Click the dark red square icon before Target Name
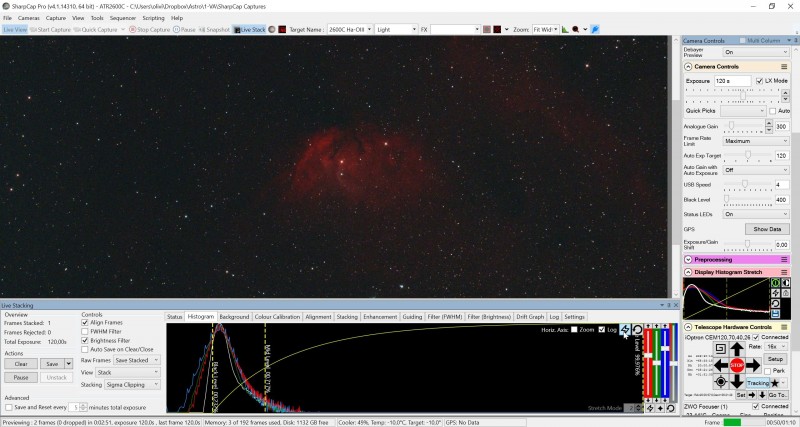Screen dimensions: 800x427 (282, 30)
